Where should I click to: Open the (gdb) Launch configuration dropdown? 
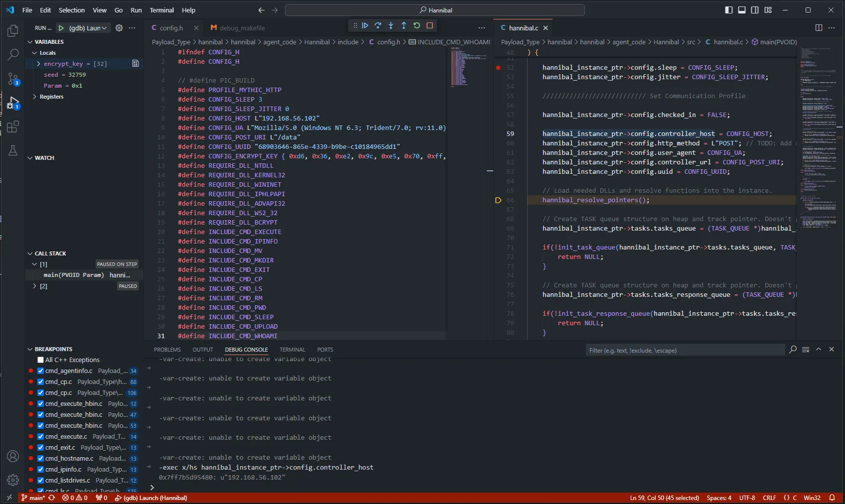click(x=88, y=28)
